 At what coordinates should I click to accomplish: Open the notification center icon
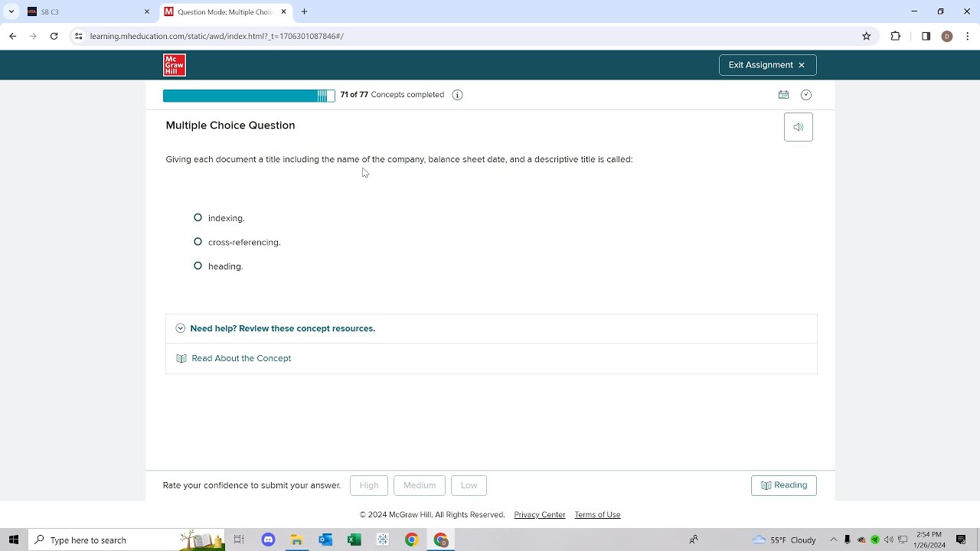(961, 540)
